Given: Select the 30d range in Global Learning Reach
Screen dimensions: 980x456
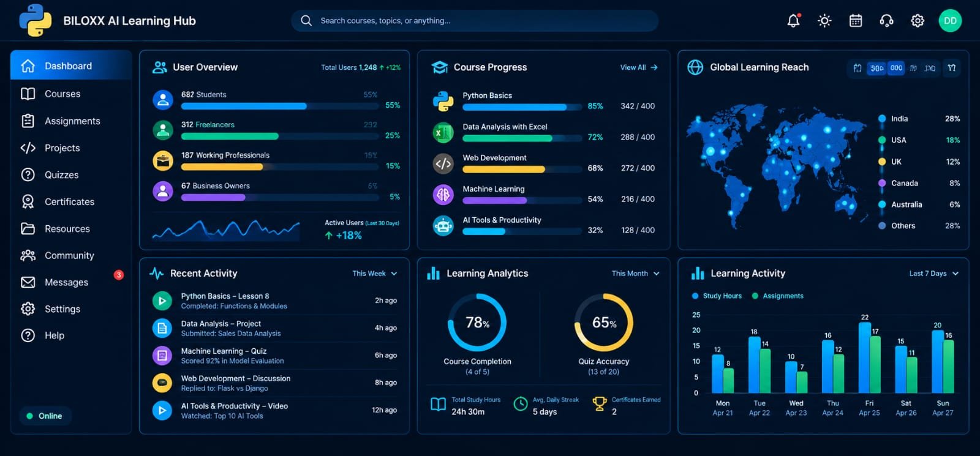Looking at the screenshot, I should click(x=876, y=68).
